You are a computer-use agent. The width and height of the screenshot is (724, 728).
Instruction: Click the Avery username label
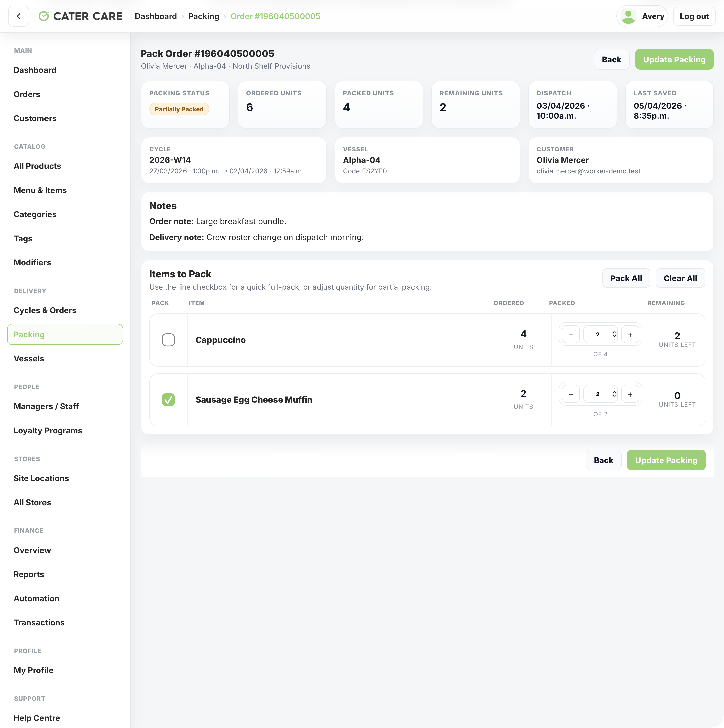coord(653,16)
